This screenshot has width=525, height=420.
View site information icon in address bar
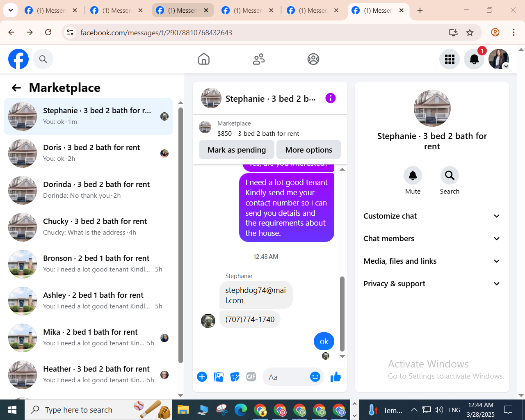(x=70, y=32)
